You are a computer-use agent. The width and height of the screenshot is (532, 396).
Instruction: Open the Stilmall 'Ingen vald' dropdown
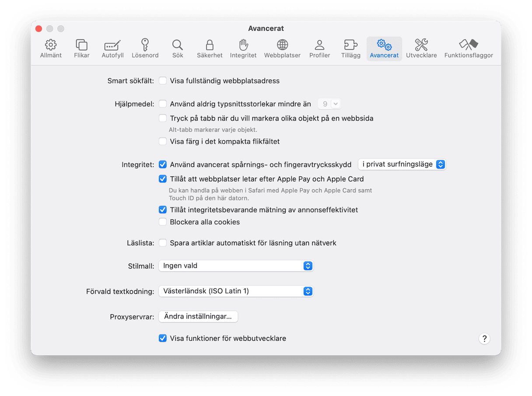[x=236, y=266]
